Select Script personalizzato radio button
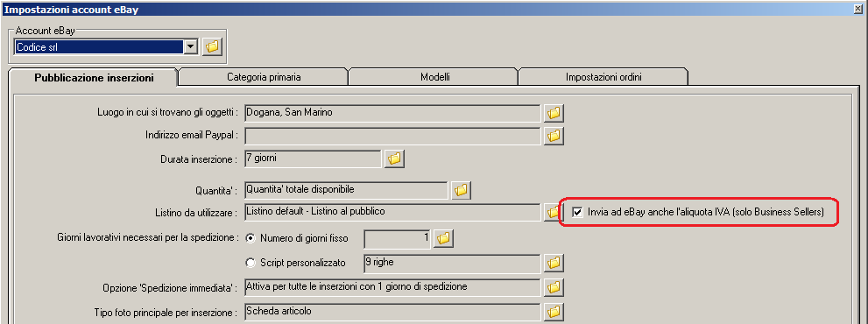 point(251,263)
